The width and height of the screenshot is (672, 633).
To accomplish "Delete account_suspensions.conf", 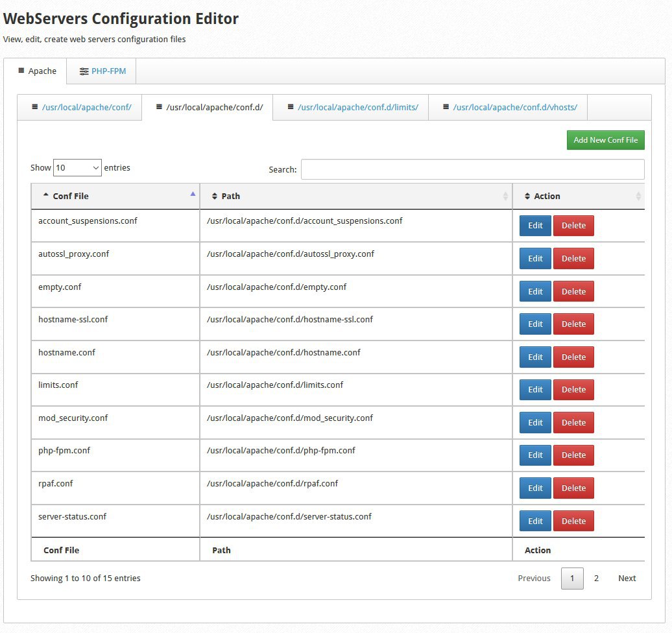I will coord(573,226).
